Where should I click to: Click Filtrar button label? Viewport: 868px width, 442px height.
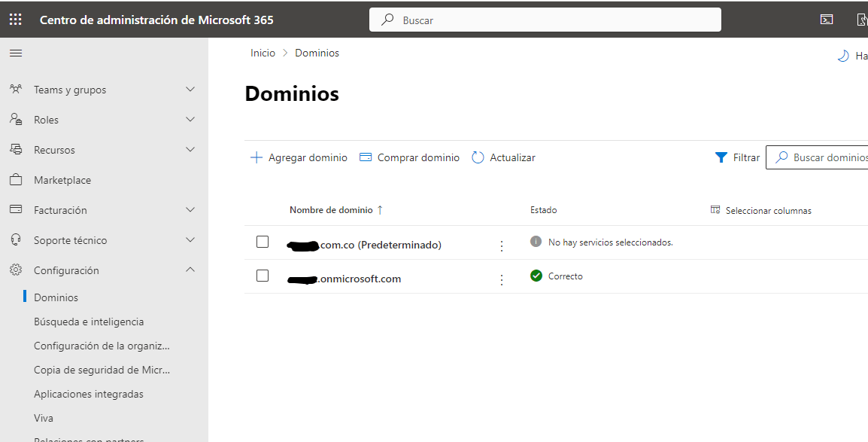click(x=746, y=157)
